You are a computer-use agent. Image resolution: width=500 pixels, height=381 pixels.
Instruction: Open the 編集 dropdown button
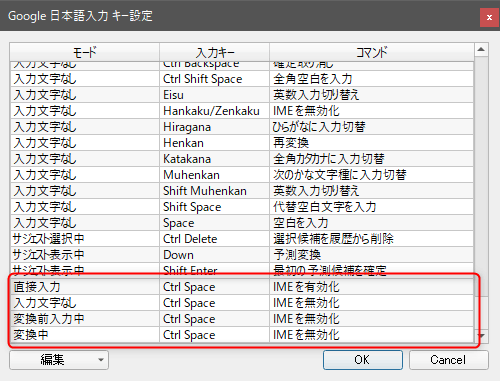point(59,360)
